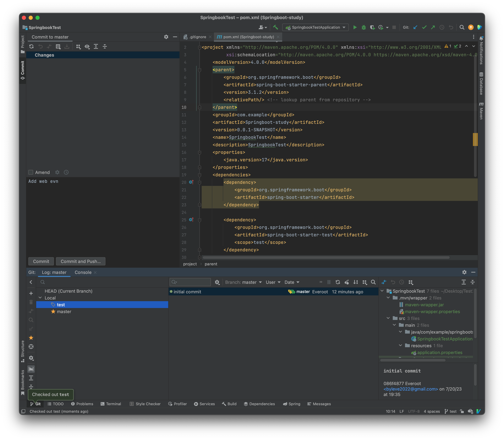
Task: Switch to .gitignore editor tab
Action: [197, 37]
